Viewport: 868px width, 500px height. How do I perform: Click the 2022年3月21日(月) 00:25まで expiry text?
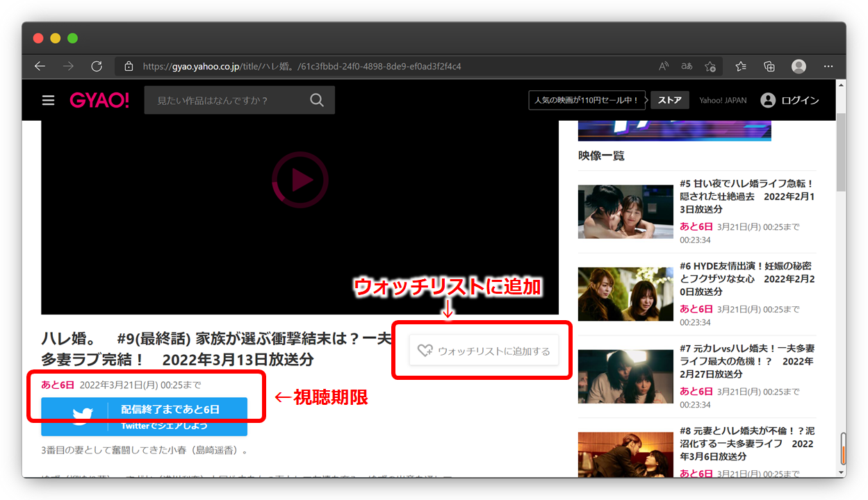[x=140, y=384]
